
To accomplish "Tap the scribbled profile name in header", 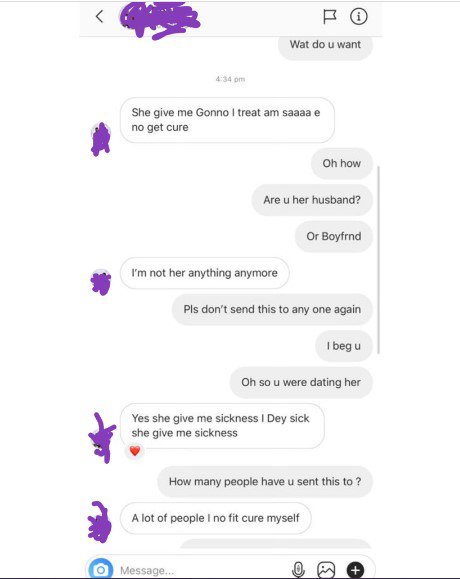I will point(159,20).
